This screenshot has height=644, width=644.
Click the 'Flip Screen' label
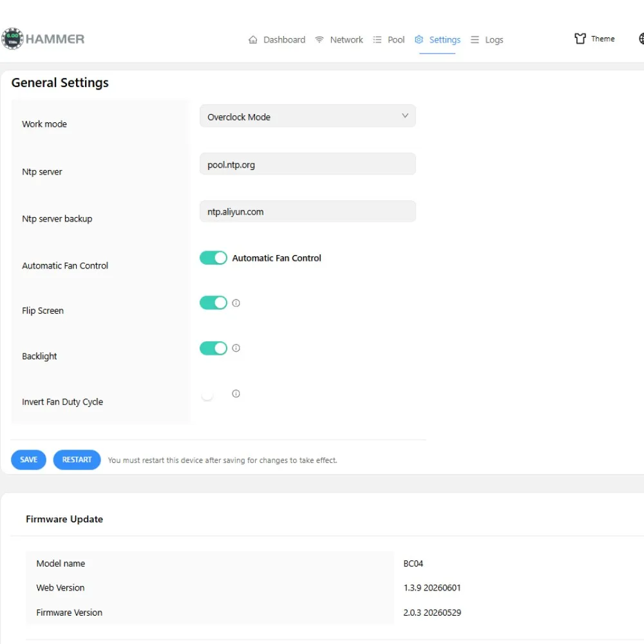43,310
